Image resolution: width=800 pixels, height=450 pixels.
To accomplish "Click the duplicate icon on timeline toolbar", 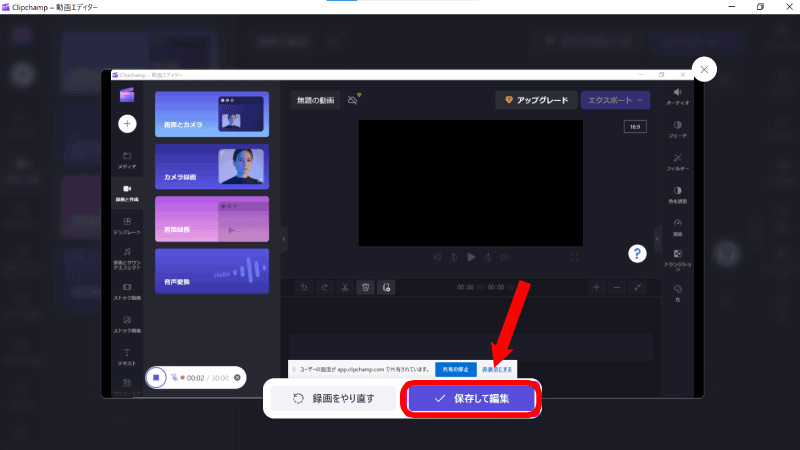I will click(386, 287).
